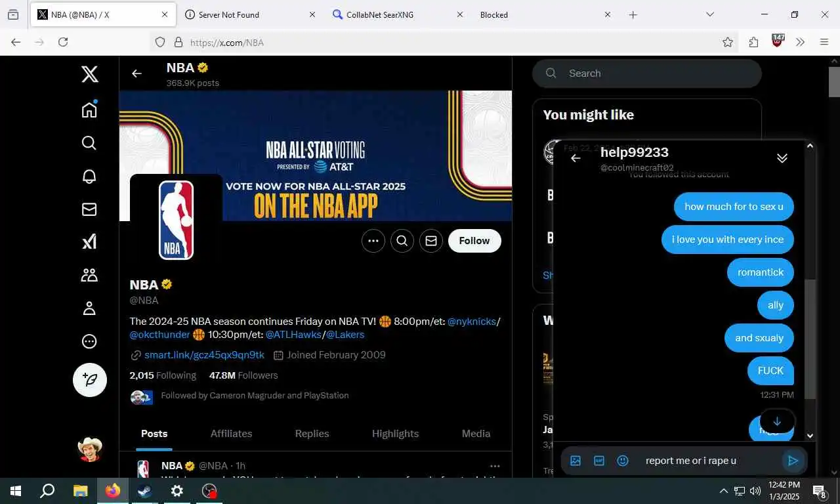Open the account avatar menu at sidebar bottom

point(90,449)
